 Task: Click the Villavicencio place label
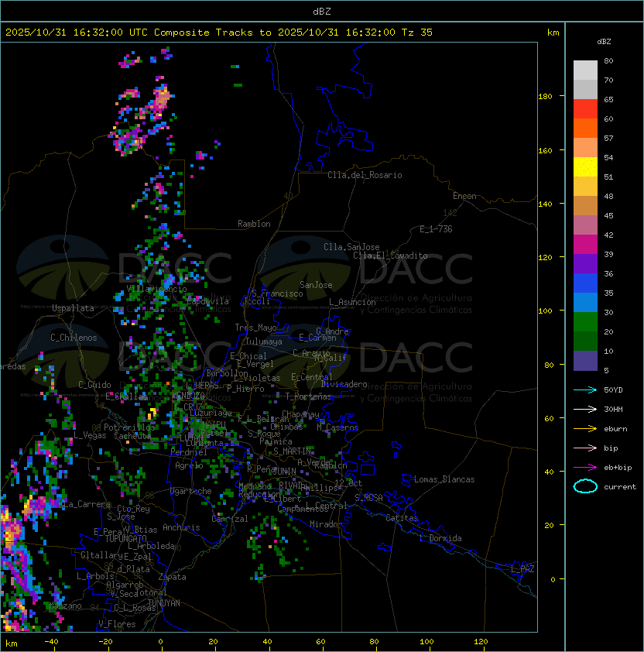point(156,289)
